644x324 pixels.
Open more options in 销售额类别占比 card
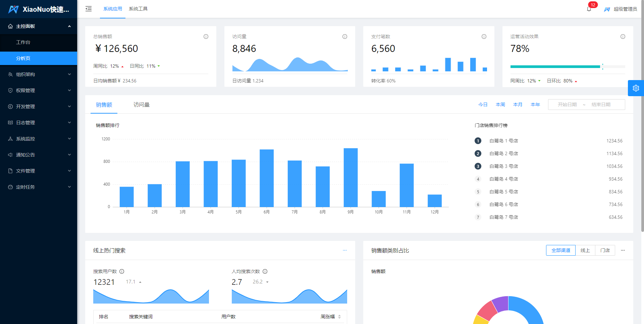[623, 250]
